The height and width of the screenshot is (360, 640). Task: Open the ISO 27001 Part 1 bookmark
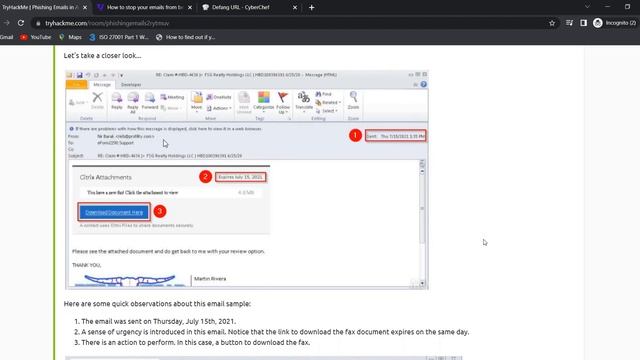pos(119,37)
